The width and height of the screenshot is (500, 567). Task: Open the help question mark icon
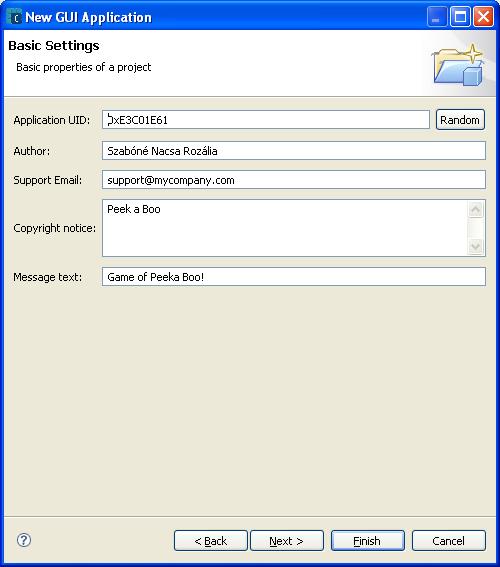(x=24, y=540)
